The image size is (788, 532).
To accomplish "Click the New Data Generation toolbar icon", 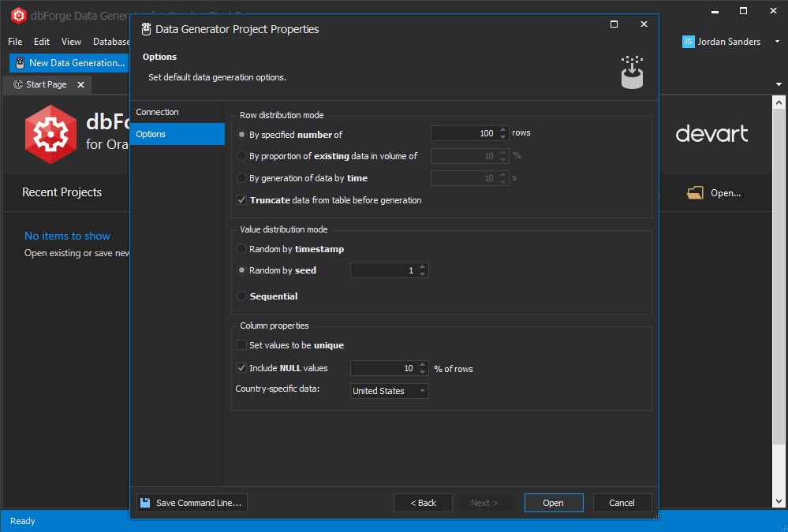I will (x=20, y=62).
